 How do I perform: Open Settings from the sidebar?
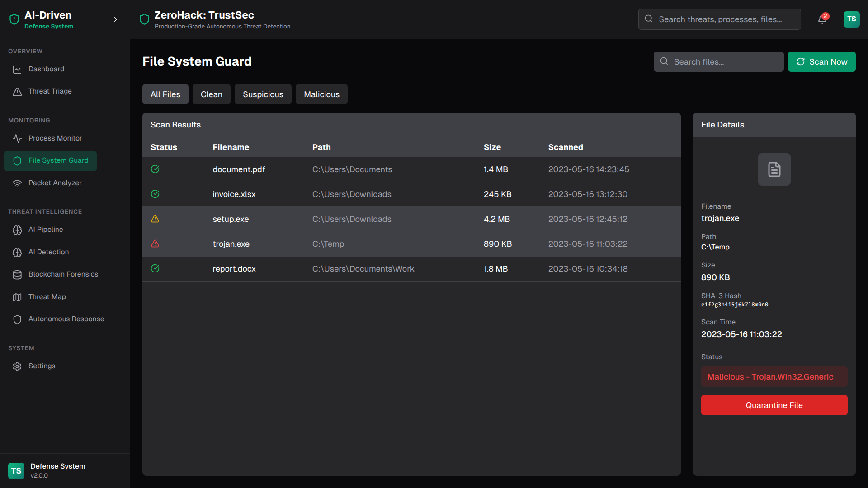click(42, 366)
